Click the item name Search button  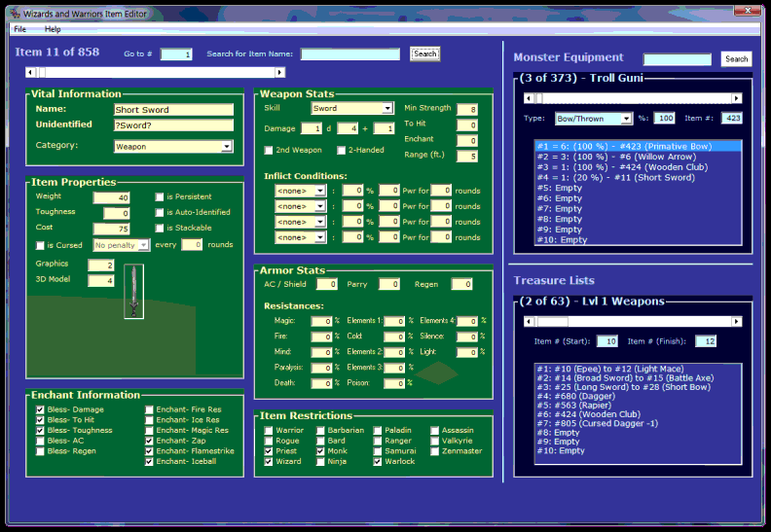coord(425,53)
